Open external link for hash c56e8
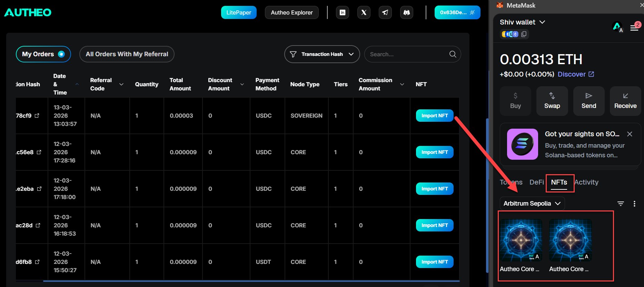Screen dimensions: 644x287 point(39,152)
